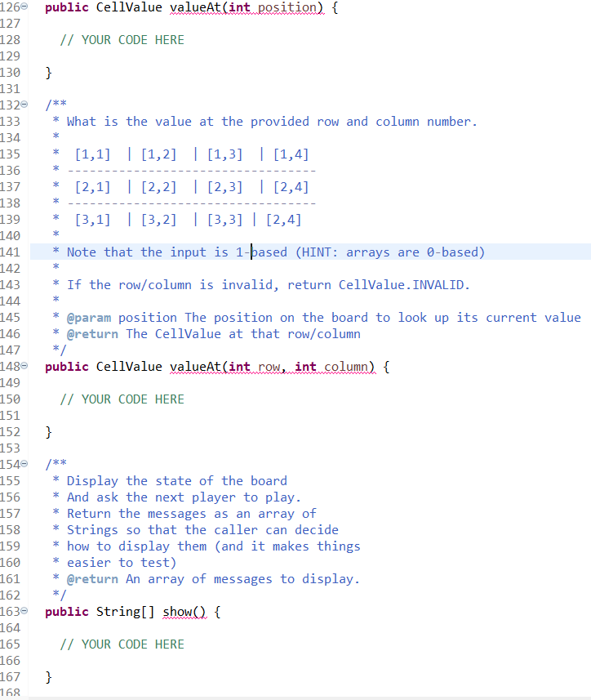Click the underlined show() method name

coord(184,612)
